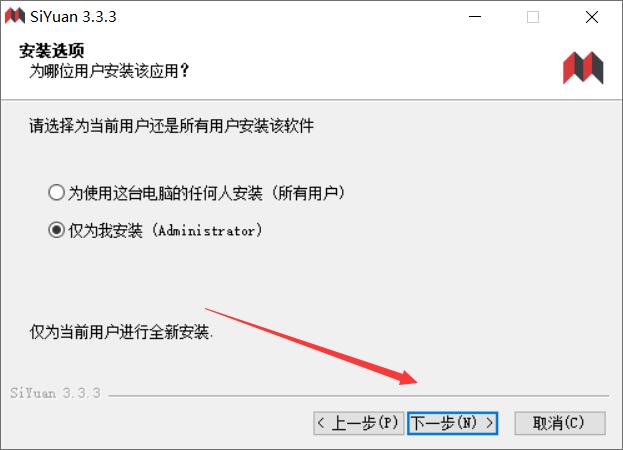The width and height of the screenshot is (623, 450).
Task: Select the 所有用户 install radio button
Action: click(x=56, y=192)
